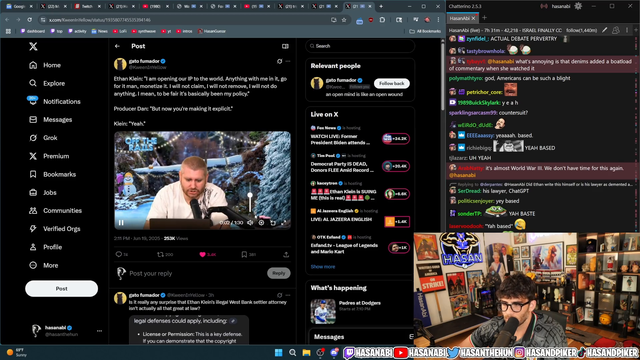This screenshot has width=640, height=360.
Task: Open Chrome three-dot menu
Action: click(x=438, y=20)
